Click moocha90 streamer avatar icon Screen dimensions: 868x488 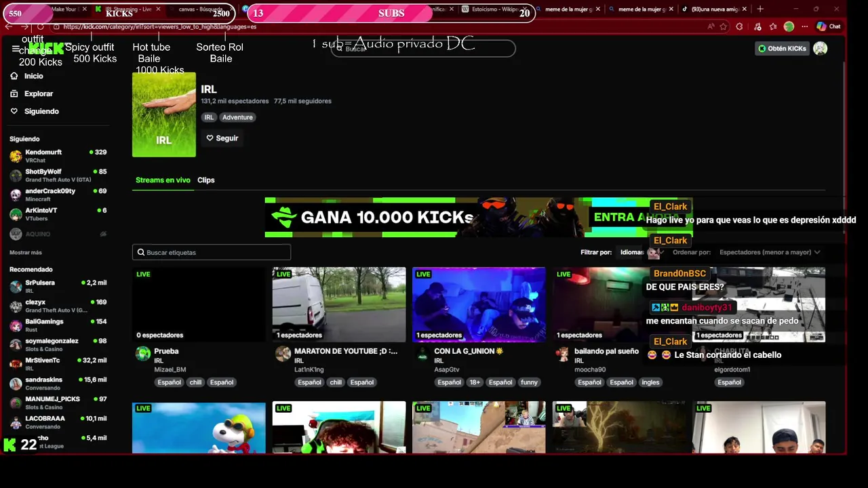[563, 354]
